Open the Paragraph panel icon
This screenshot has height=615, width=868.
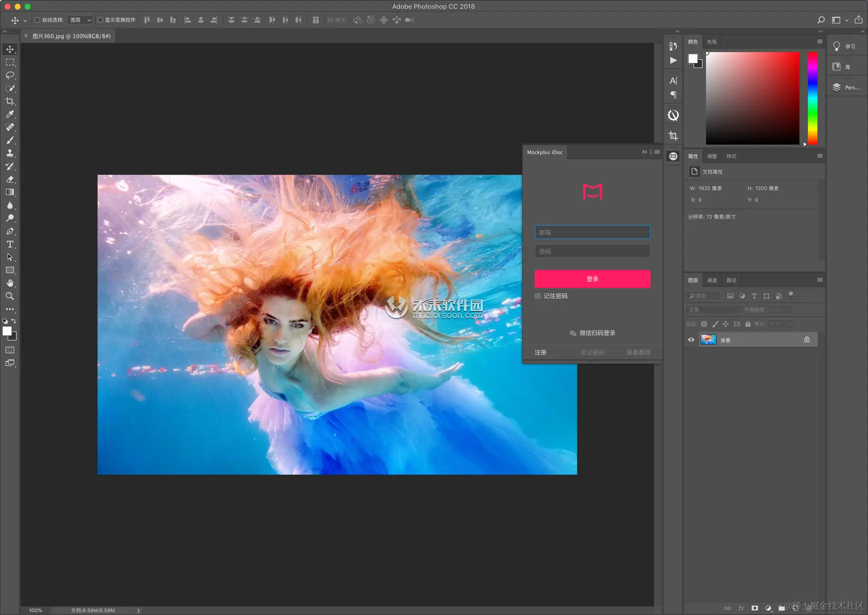[x=673, y=95]
